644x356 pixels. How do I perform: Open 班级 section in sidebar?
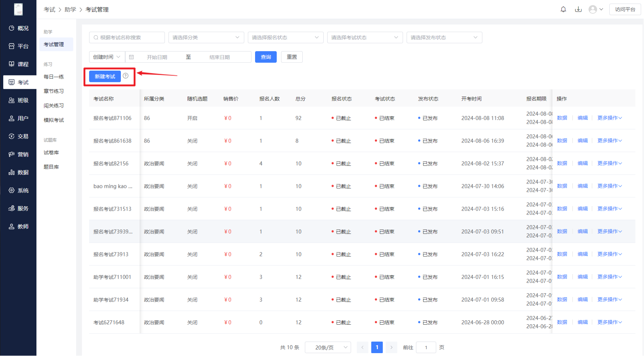(18, 100)
